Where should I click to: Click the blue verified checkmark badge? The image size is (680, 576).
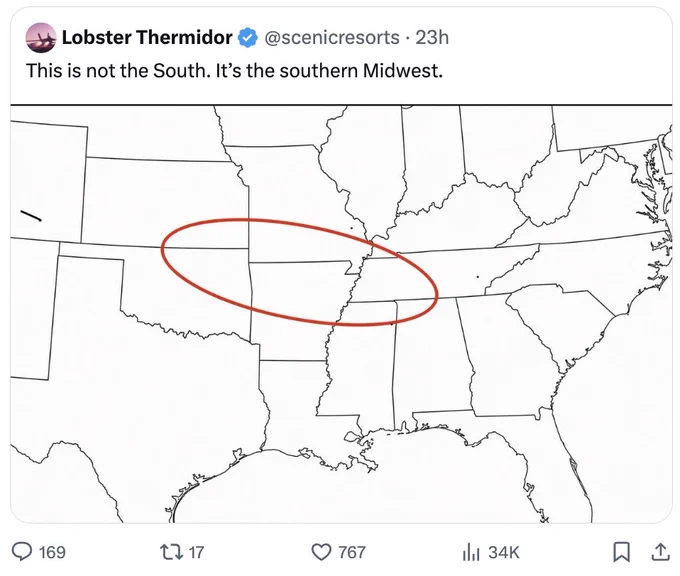[247, 37]
